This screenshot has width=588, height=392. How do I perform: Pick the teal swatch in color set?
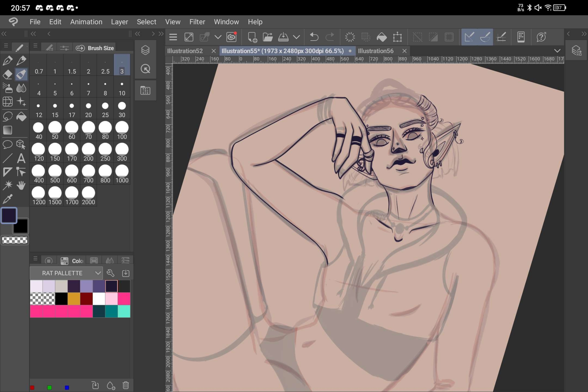(111, 311)
